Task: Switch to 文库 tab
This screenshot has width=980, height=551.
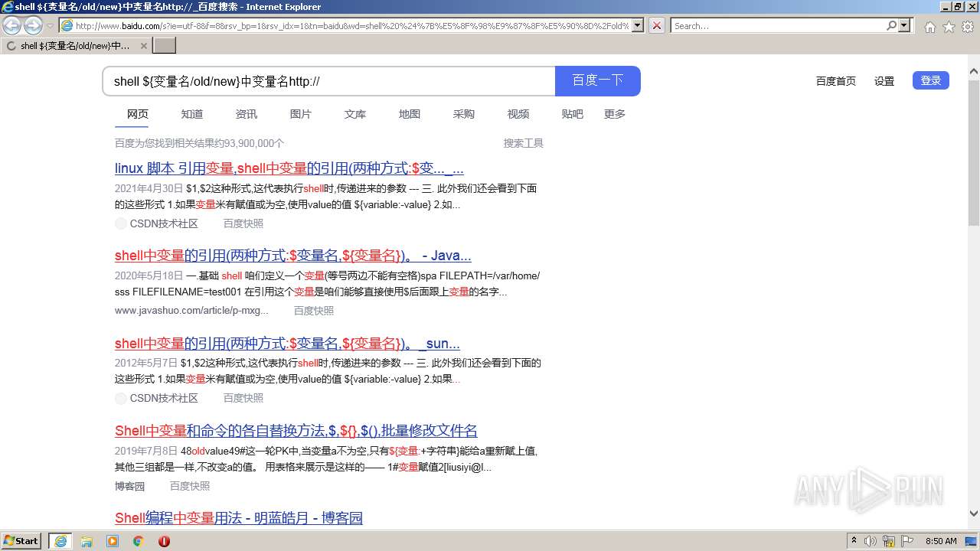Action: pyautogui.click(x=355, y=114)
